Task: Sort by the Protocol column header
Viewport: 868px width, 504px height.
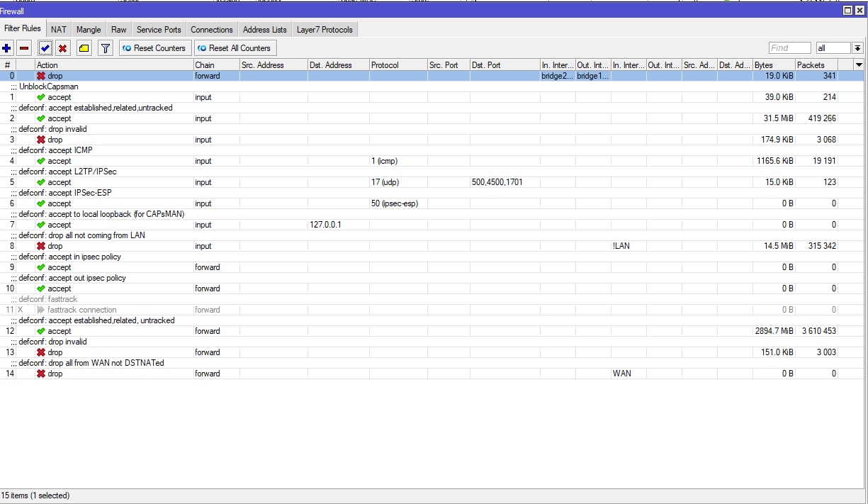Action: [x=398, y=65]
